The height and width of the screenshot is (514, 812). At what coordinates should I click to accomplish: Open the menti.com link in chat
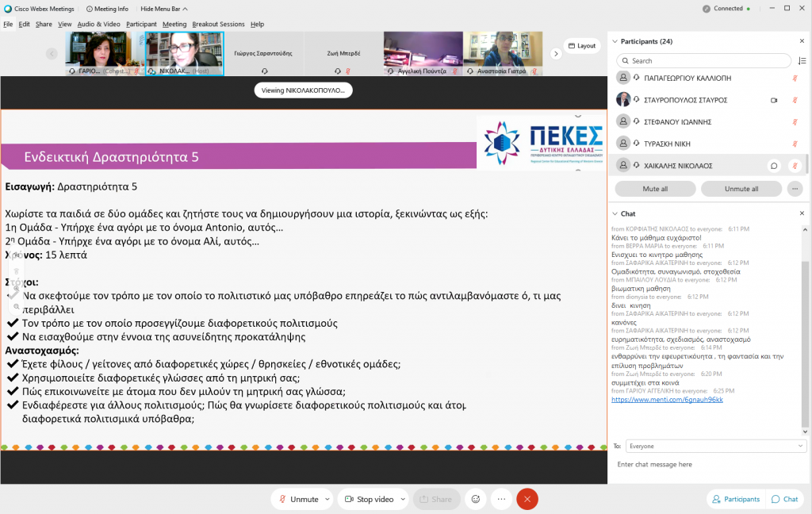[667, 400]
